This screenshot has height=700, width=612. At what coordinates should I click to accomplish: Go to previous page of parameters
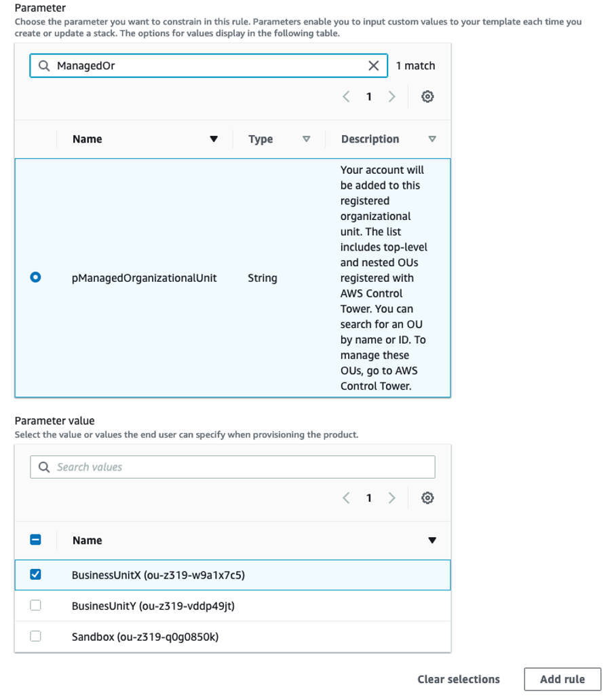(346, 96)
